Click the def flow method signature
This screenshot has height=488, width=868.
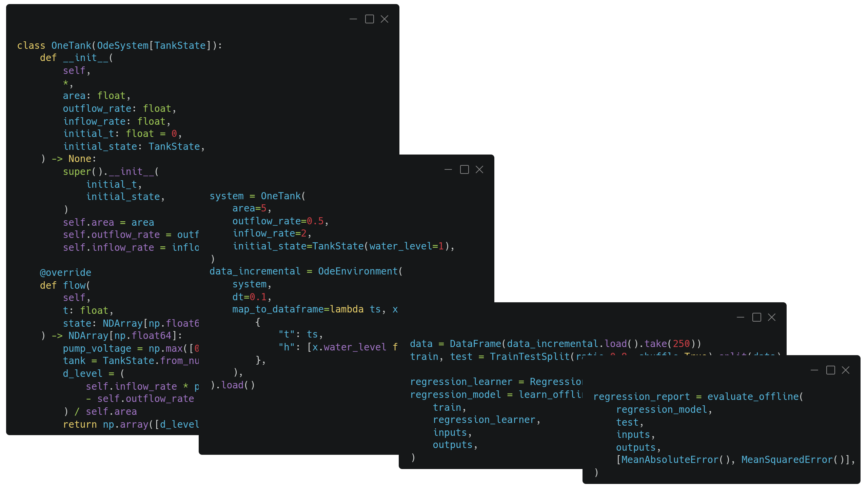click(64, 285)
